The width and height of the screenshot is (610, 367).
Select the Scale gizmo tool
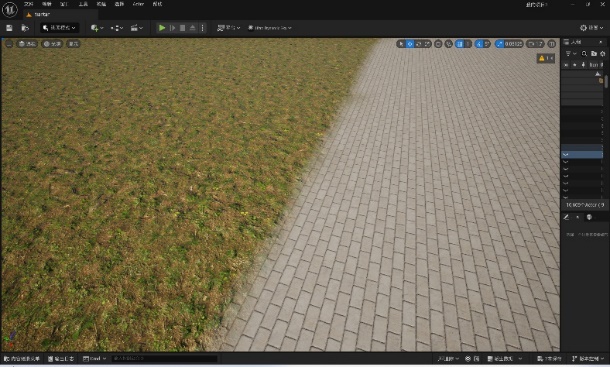click(x=427, y=44)
